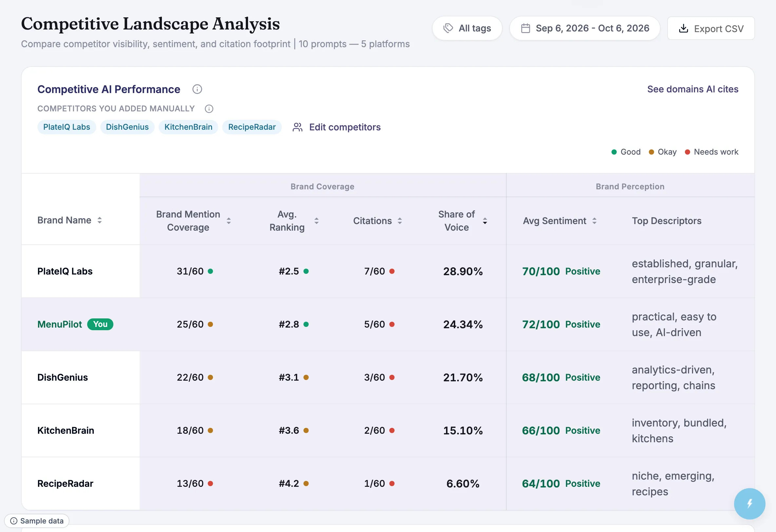Image resolution: width=776 pixels, height=532 pixels.
Task: Open See domains AI cites link
Action: click(x=692, y=89)
